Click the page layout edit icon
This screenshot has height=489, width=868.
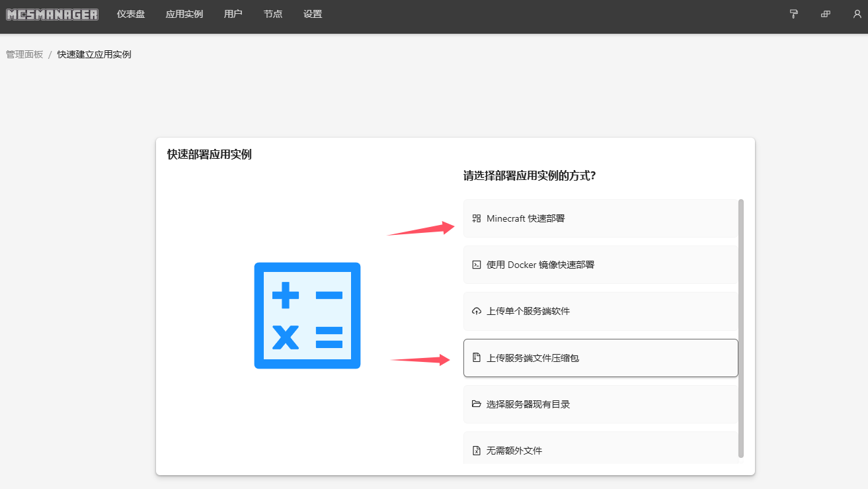pyautogui.click(x=826, y=14)
